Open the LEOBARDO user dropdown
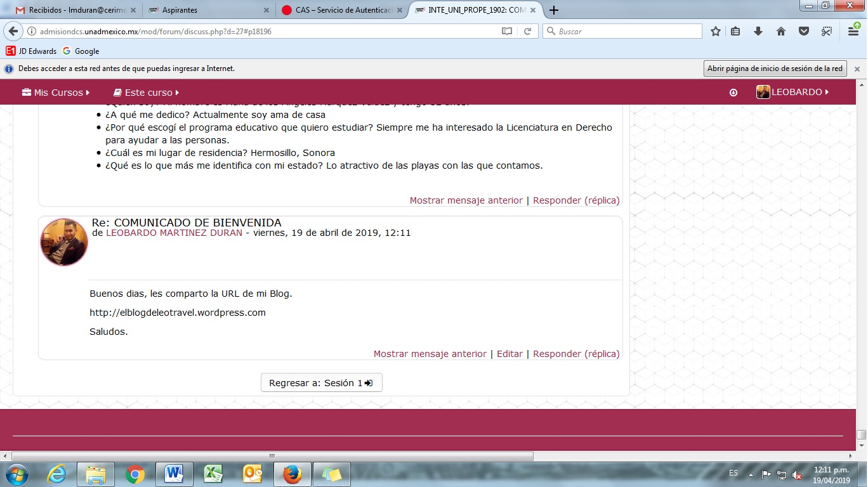Image resolution: width=868 pixels, height=487 pixels. pyautogui.click(x=793, y=92)
